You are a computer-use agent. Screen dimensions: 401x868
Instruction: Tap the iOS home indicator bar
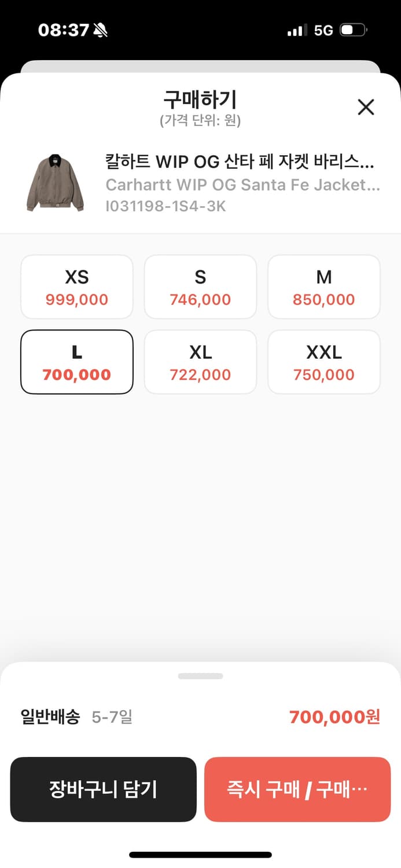200,855
